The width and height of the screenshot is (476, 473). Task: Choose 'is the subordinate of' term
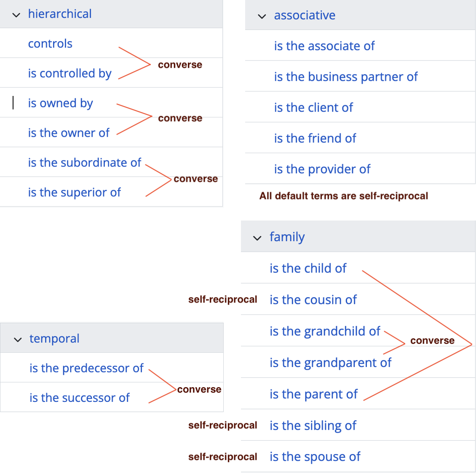pos(84,163)
